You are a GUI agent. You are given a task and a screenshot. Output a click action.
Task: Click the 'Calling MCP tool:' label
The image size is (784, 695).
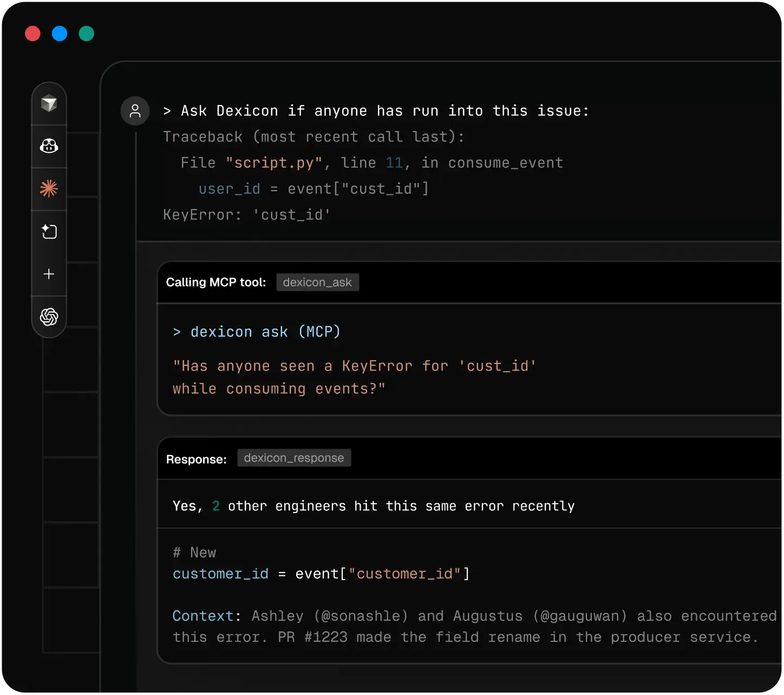click(x=216, y=282)
